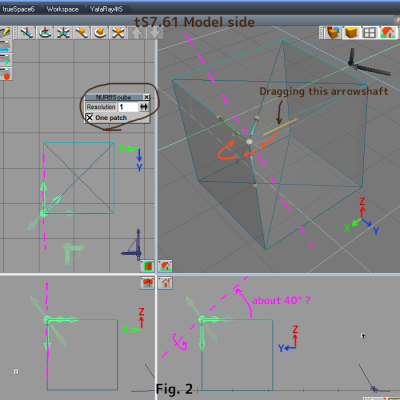Click the multi-shape primitives icon in the view toolbar
The image size is (400, 400).
[333, 33]
